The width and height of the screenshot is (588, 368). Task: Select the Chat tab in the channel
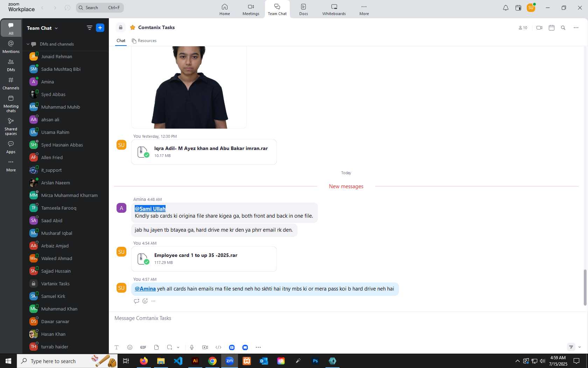point(121,41)
